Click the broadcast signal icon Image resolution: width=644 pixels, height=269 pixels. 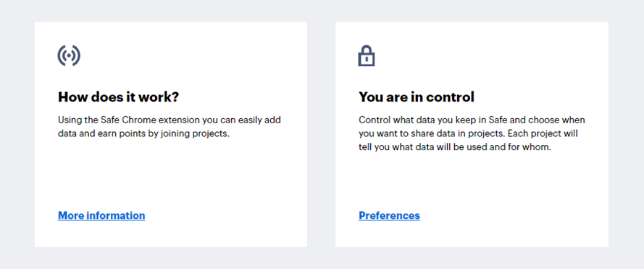coord(69,56)
